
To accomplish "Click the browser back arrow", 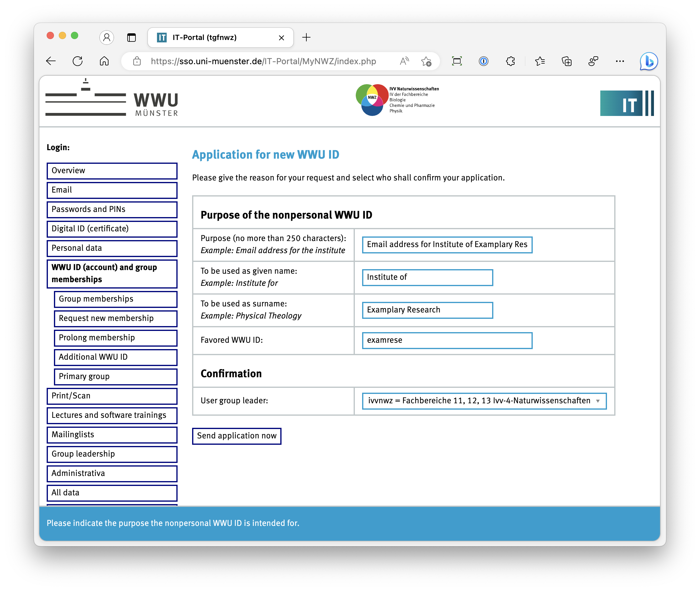I will point(51,61).
